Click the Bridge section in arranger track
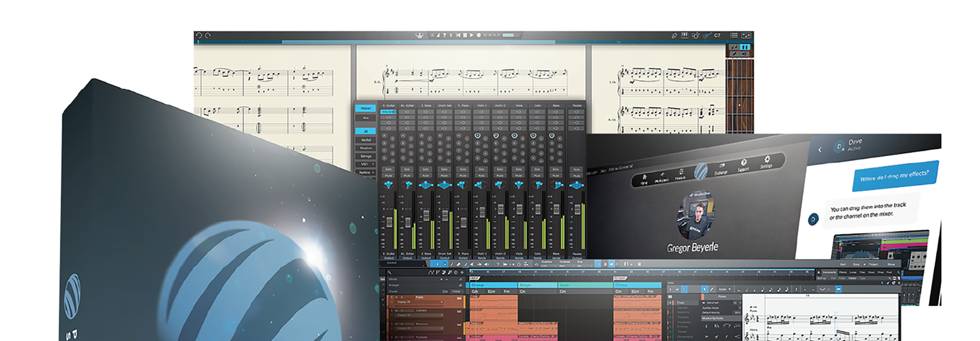The image size is (980, 341). 537,285
